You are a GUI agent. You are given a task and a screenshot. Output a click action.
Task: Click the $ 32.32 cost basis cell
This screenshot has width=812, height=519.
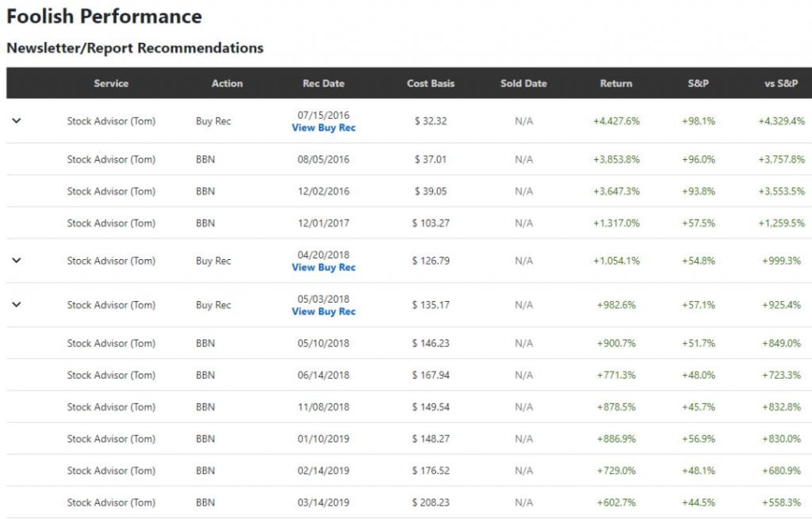pyautogui.click(x=431, y=121)
